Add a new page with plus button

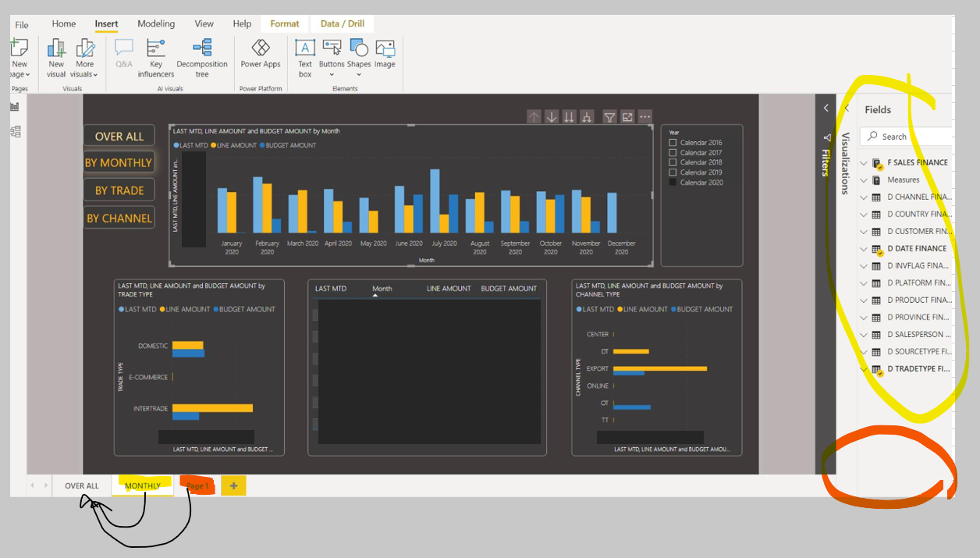point(233,485)
